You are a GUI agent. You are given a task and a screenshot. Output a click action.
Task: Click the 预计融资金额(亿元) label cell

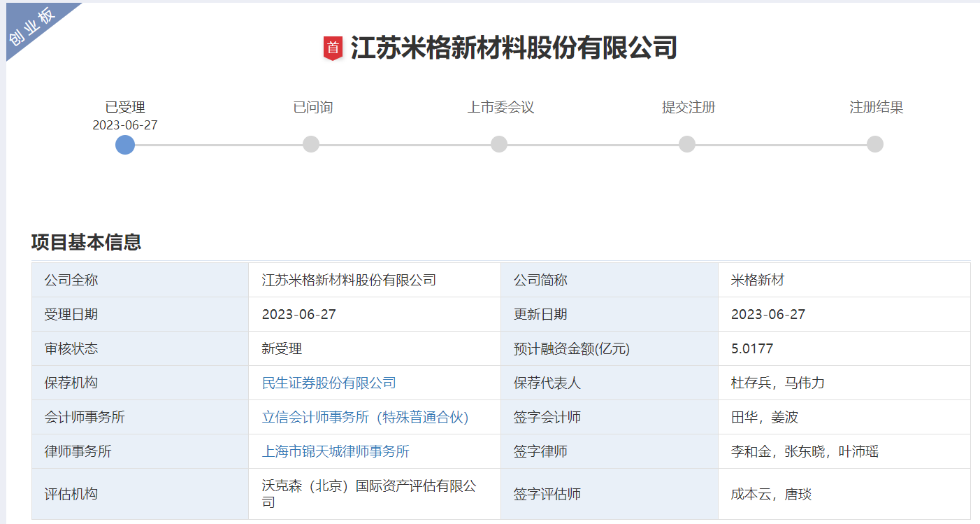coord(610,348)
